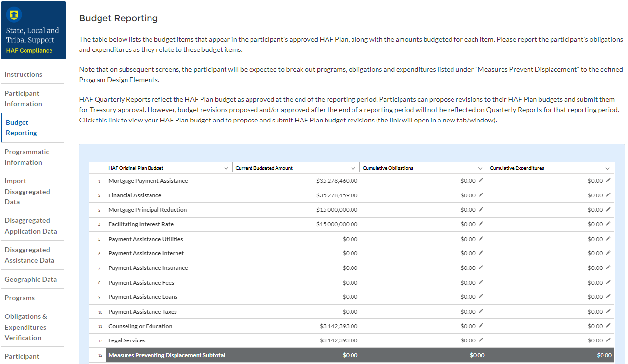Screen dimensions: 628x364
Task: Open the Instructions page in sidebar
Action: coord(24,74)
